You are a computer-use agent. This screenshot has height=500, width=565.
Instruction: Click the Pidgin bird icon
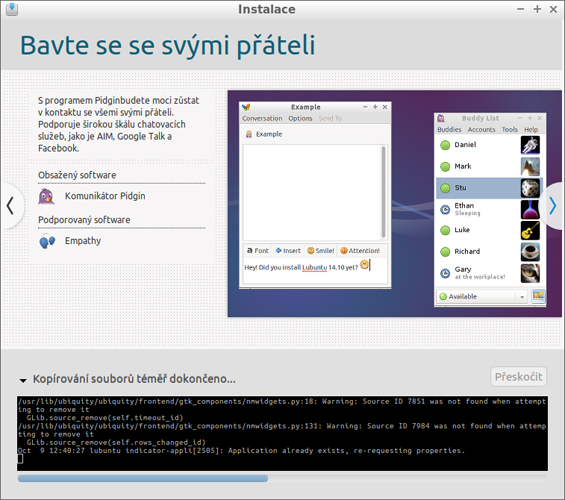46,196
